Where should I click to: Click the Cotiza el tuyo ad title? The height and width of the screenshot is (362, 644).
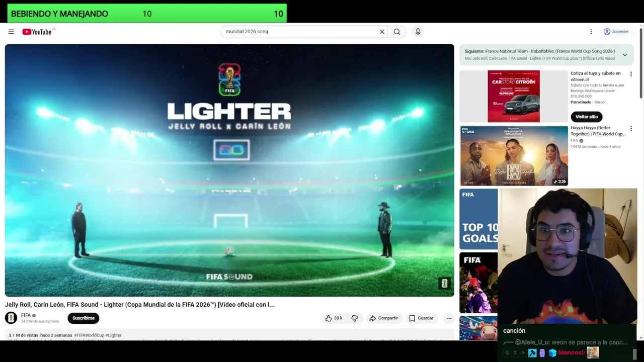pyautogui.click(x=596, y=76)
